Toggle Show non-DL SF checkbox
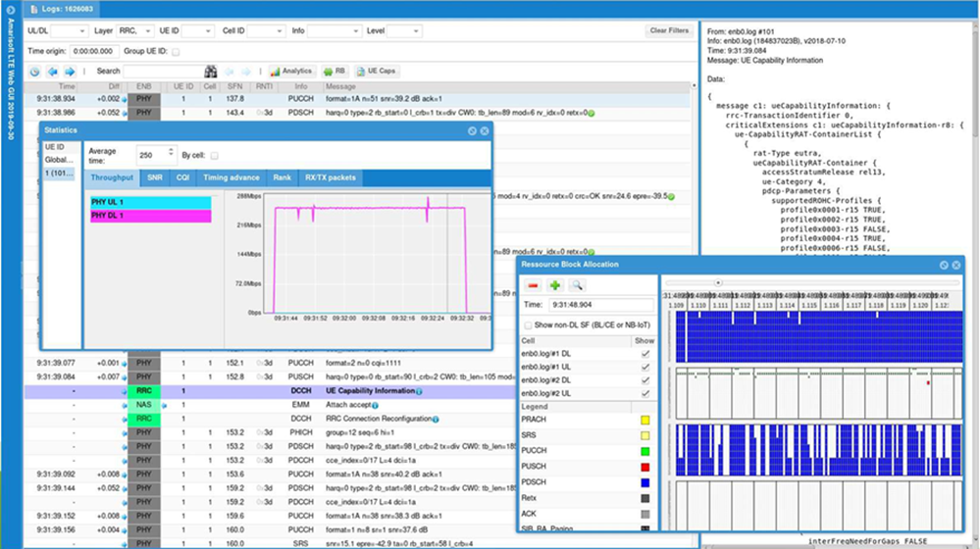This screenshot has height=549, width=980. pyautogui.click(x=528, y=325)
